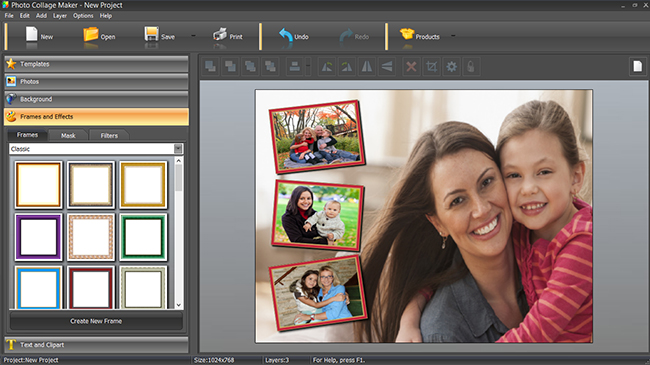Image resolution: width=650 pixels, height=365 pixels.
Task: Select the green frame thumbnail
Action: point(143,237)
